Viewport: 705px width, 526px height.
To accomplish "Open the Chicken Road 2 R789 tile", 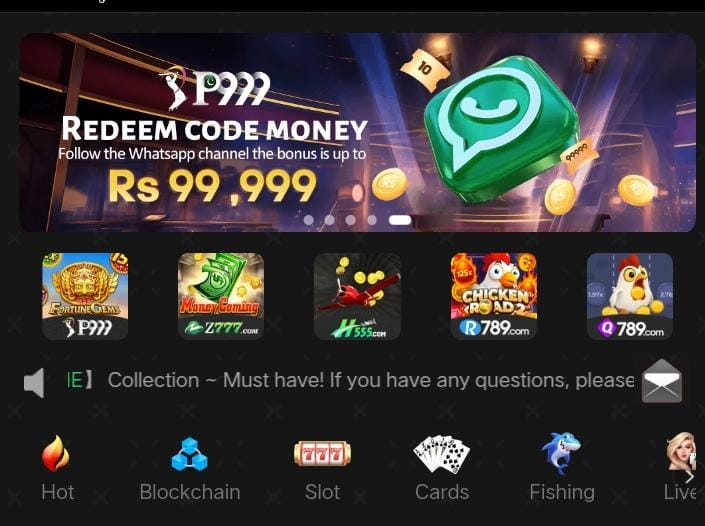I will pos(494,296).
